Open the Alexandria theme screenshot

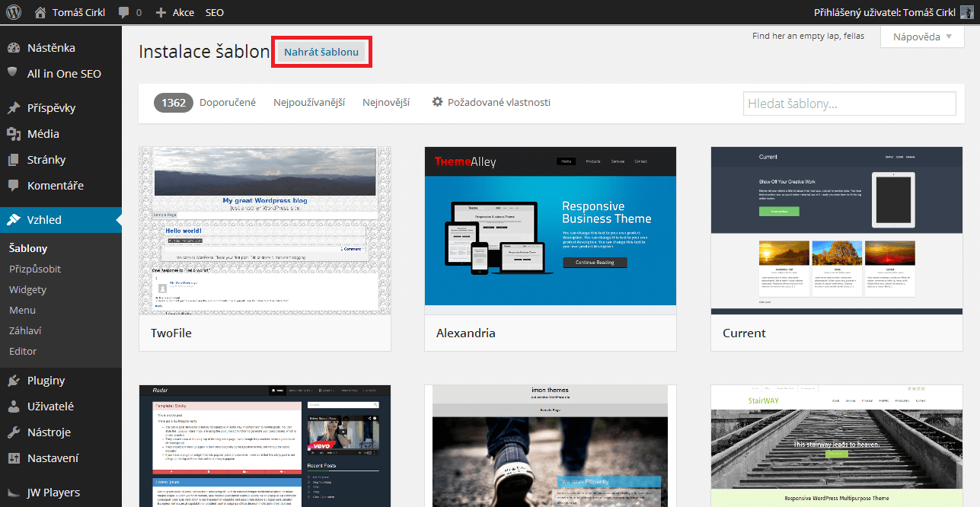pyautogui.click(x=551, y=231)
